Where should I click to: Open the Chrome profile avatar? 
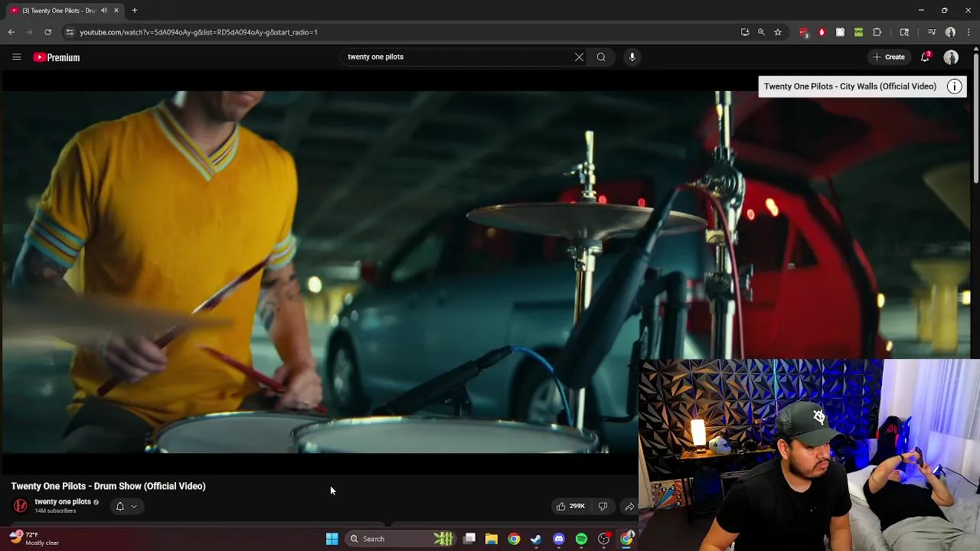pyautogui.click(x=950, y=32)
